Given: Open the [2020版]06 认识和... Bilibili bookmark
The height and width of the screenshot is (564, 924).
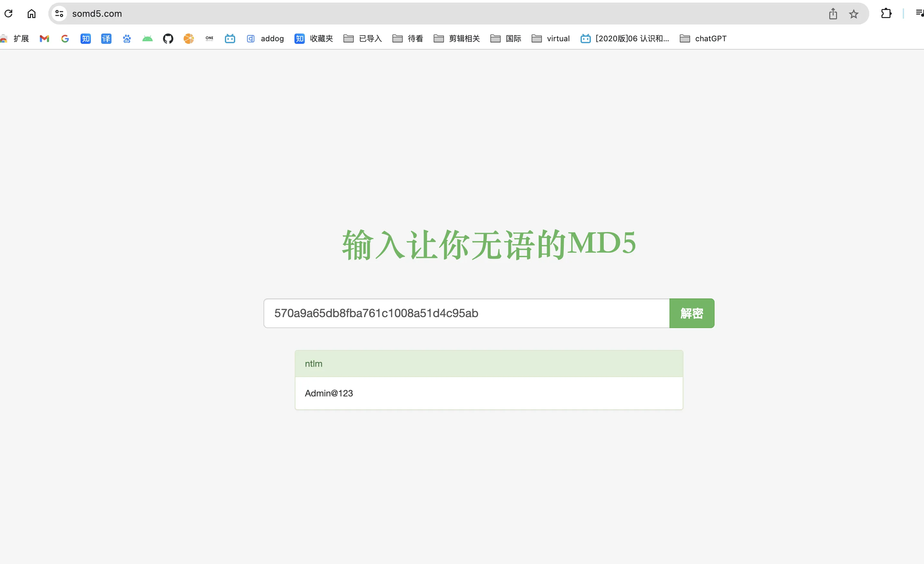Looking at the screenshot, I should pyautogui.click(x=625, y=38).
